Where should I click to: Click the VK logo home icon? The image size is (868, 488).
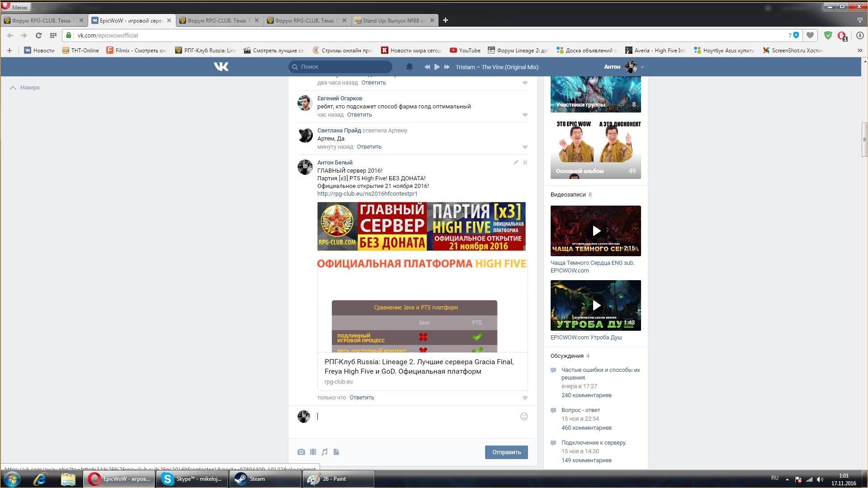click(x=221, y=67)
